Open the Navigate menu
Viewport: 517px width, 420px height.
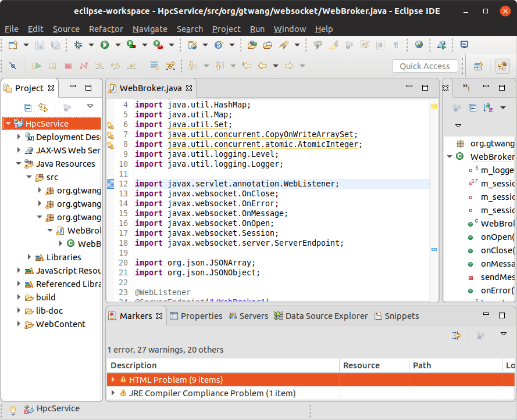[x=149, y=29]
